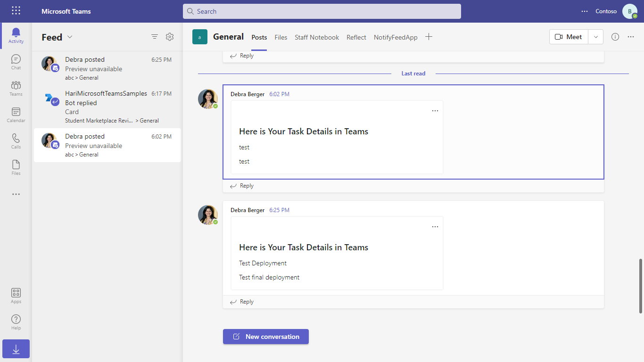Open card options ellipsis in 6:25 PM post
644x362 pixels.
[x=435, y=227]
